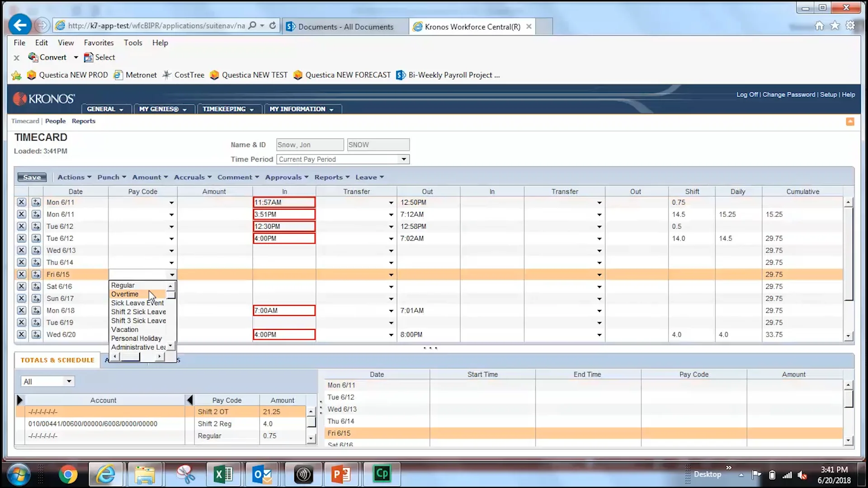Select Overtime from the pay code list

125,294
